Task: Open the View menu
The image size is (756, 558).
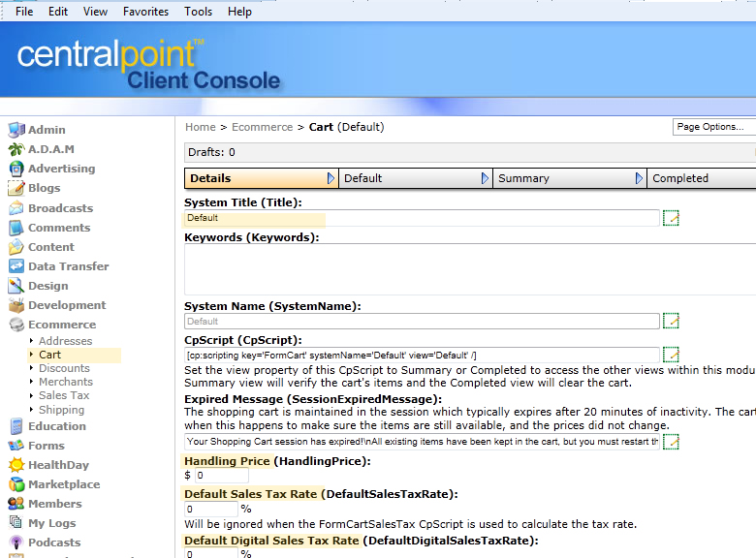Action: click(95, 11)
